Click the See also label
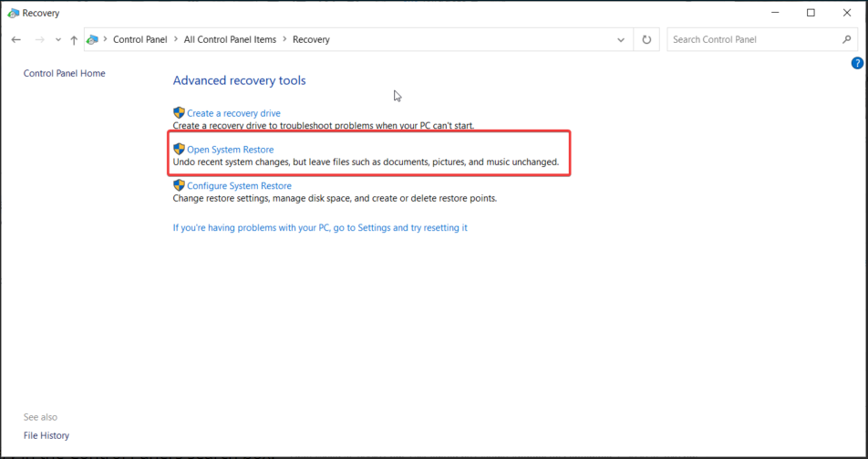868x459 pixels. [40, 417]
